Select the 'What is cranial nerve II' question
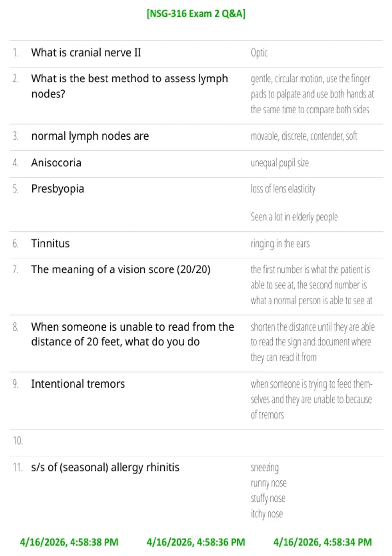The height and width of the screenshot is (556, 392). pyautogui.click(x=86, y=52)
